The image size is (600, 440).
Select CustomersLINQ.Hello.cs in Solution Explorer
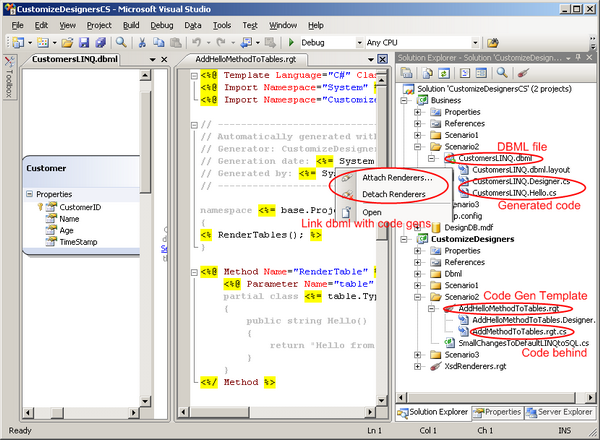tap(514, 193)
